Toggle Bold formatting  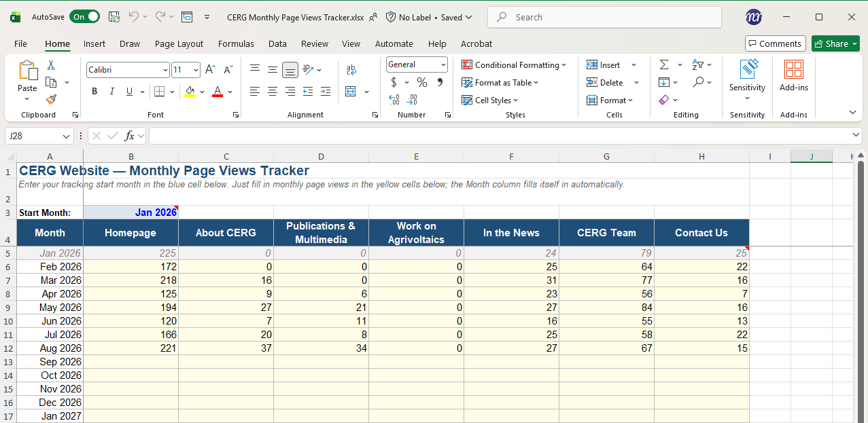click(94, 91)
